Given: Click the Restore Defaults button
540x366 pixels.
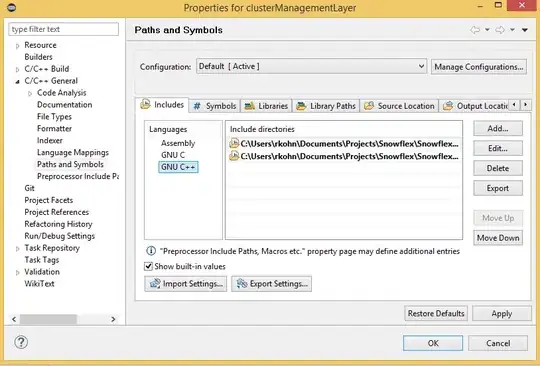Looking at the screenshot, I should pyautogui.click(x=436, y=313).
